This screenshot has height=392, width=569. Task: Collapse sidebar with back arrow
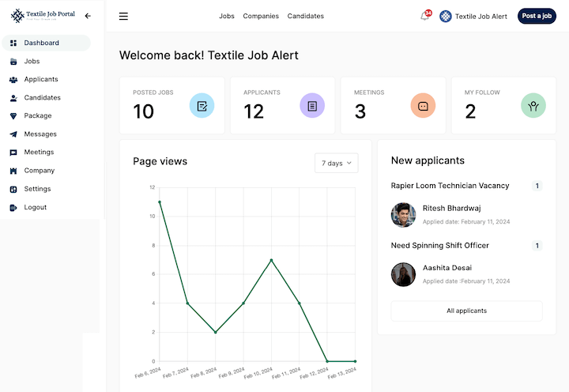pos(88,16)
